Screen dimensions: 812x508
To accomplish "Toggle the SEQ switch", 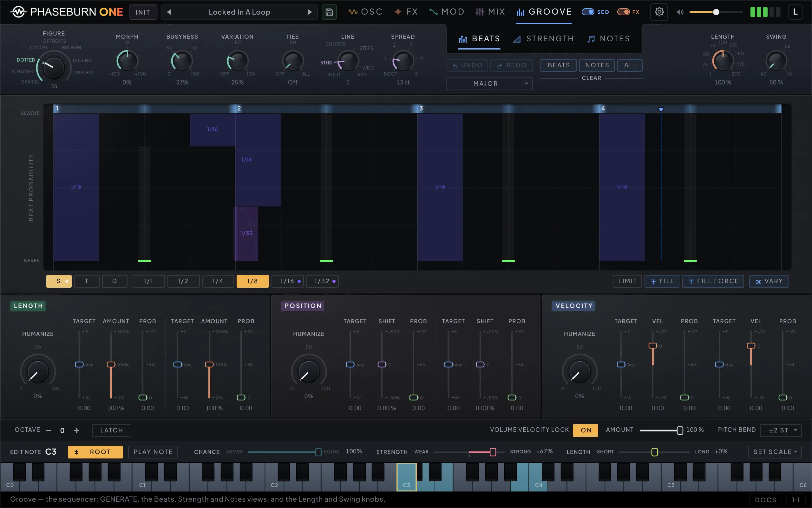I will pyautogui.click(x=588, y=12).
